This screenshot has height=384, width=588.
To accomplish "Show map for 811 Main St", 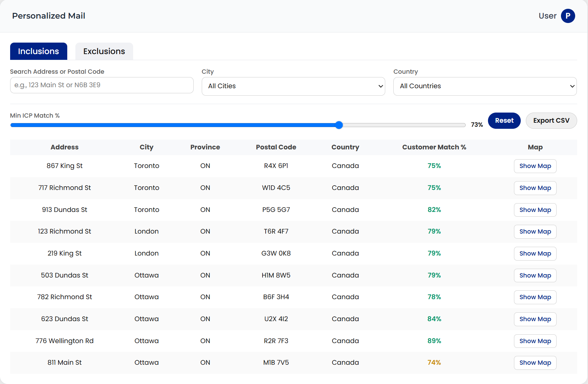I will pos(535,363).
